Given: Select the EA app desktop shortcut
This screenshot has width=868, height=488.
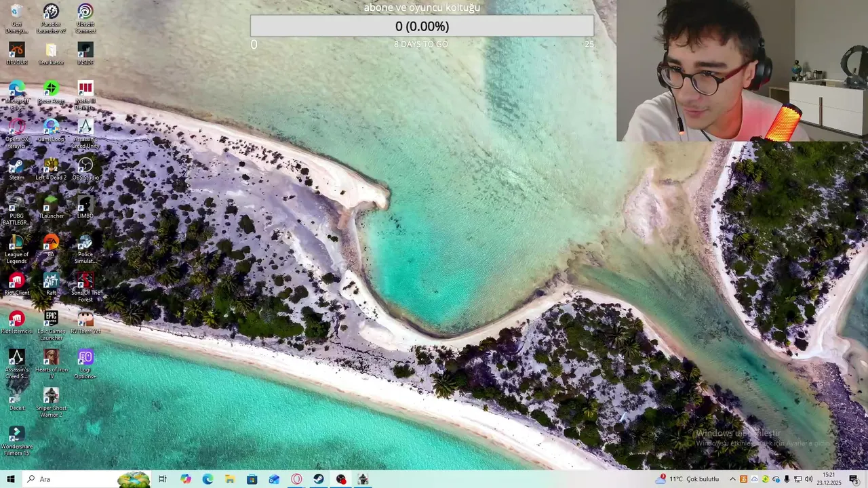Looking at the screenshot, I should click(51, 246).
